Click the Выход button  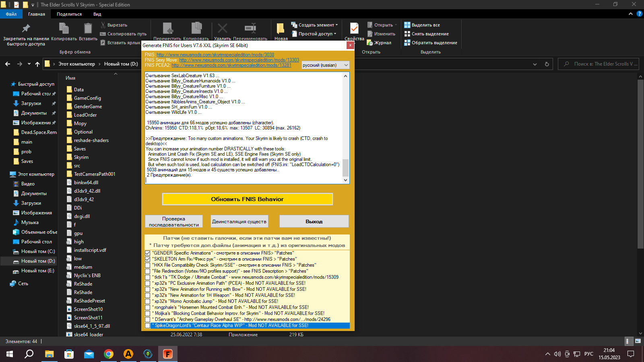314,222
